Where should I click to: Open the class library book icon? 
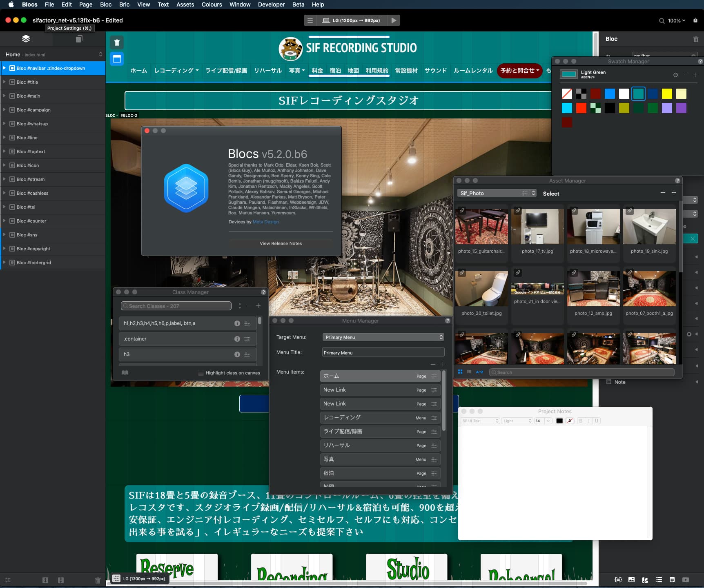[125, 373]
